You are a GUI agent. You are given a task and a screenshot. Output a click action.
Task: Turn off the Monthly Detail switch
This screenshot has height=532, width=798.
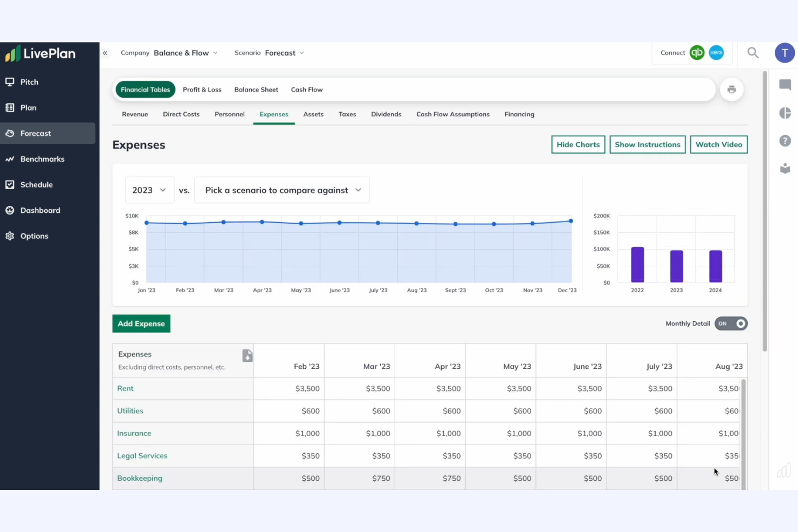[x=731, y=323]
